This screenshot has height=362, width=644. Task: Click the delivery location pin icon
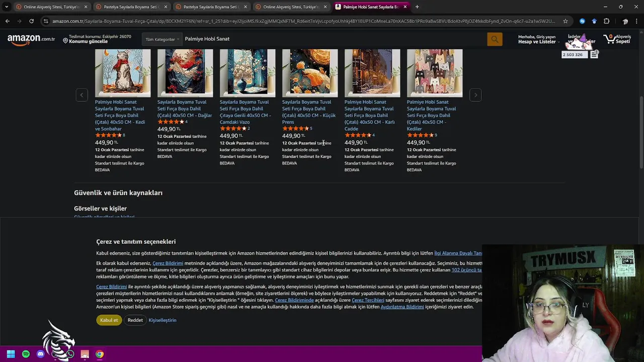(65, 41)
